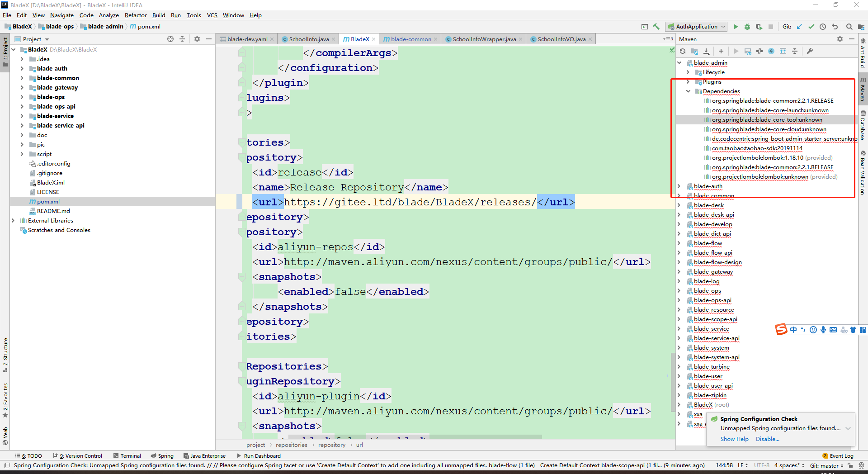Toggle Maven Offline Mode
This screenshot has height=474, width=868.
[x=759, y=51]
